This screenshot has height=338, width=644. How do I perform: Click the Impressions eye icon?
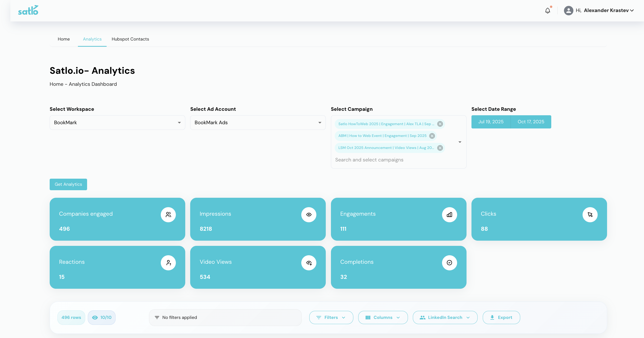click(309, 214)
